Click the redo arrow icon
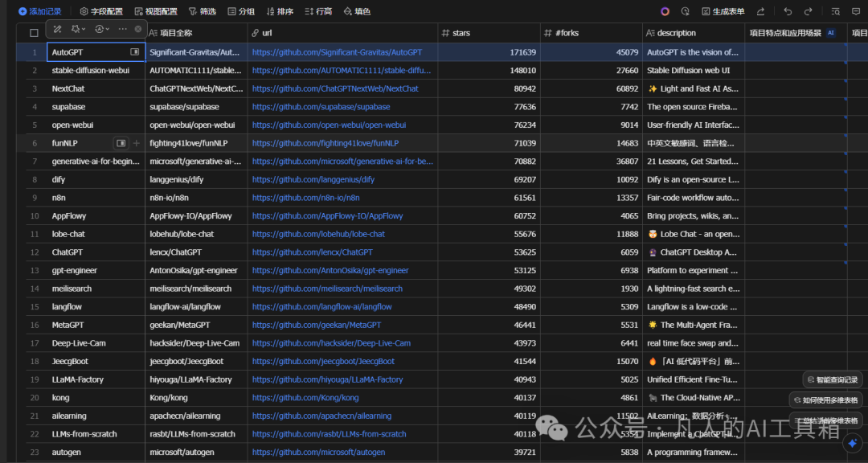This screenshot has height=463, width=868. [809, 11]
